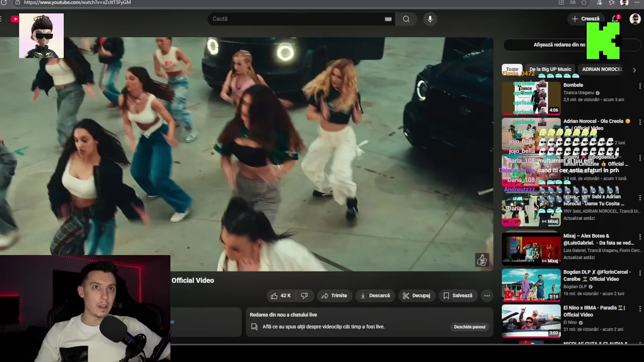Image resolution: width=644 pixels, height=362 pixels.
Task: Open the Mixaj Alex Botea thumbnail
Action: (x=531, y=248)
